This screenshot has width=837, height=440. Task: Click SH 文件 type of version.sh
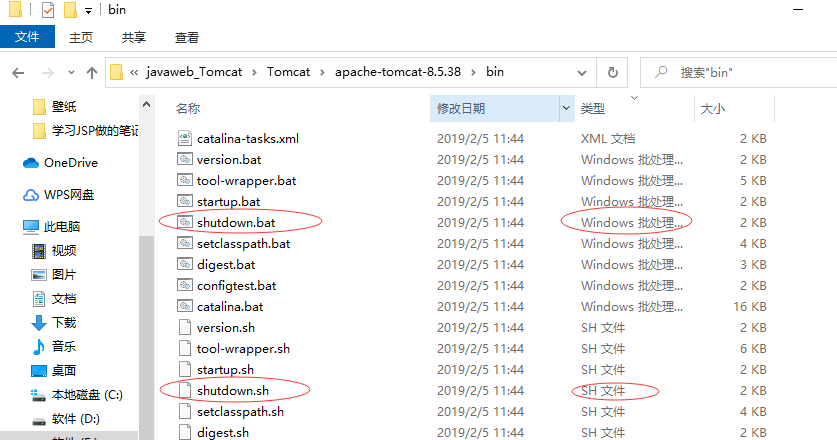click(603, 327)
